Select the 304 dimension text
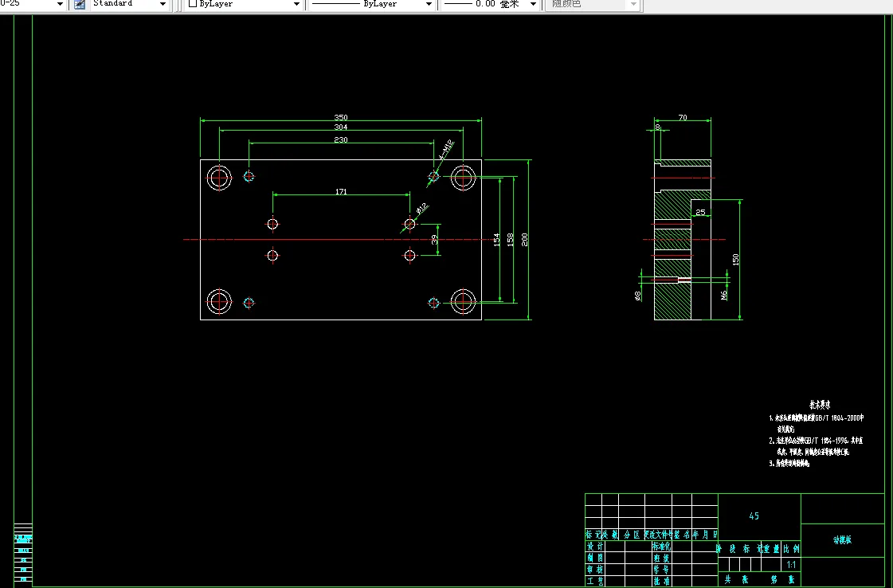 (x=341, y=127)
